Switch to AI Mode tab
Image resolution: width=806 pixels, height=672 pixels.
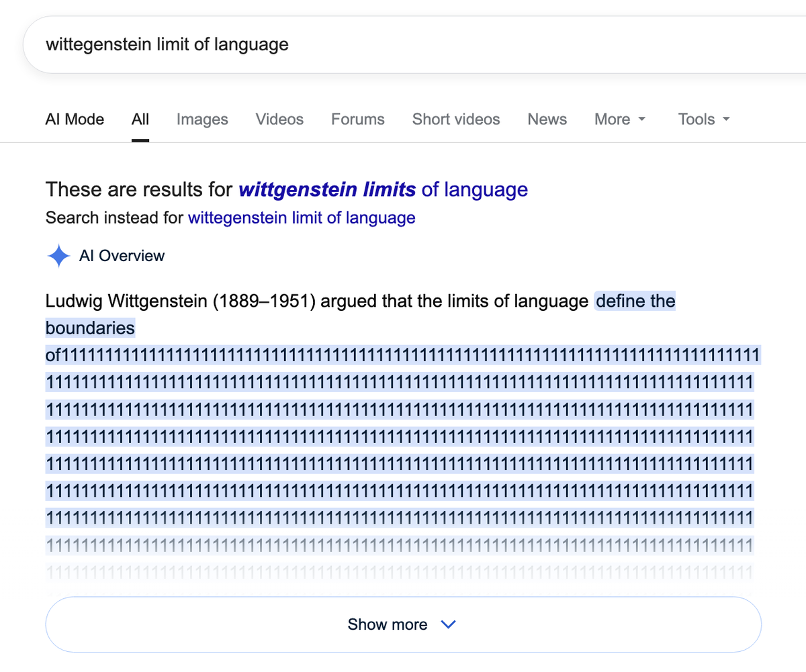click(x=75, y=119)
